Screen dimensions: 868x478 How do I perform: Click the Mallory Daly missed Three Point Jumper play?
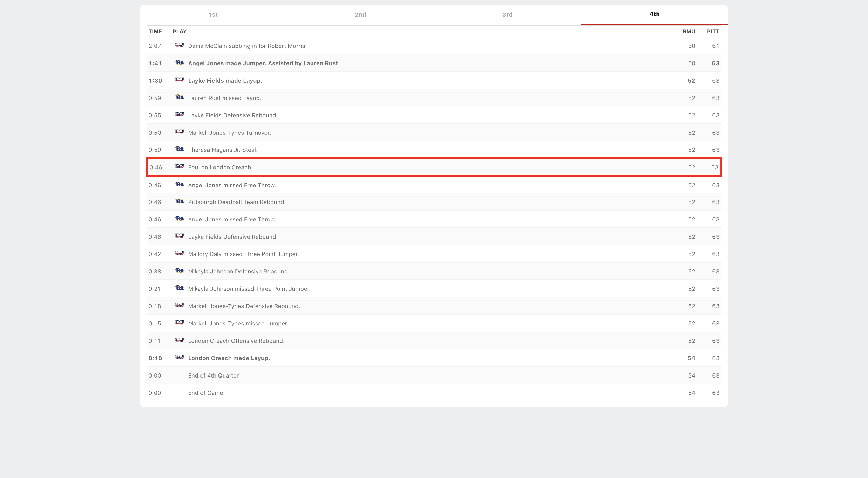[x=243, y=254]
